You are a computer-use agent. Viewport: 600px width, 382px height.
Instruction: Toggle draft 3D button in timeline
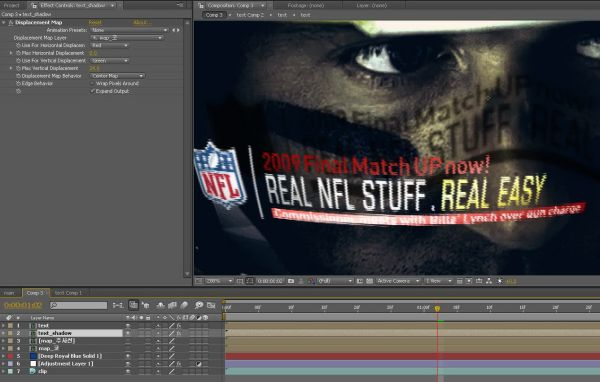pos(146,305)
